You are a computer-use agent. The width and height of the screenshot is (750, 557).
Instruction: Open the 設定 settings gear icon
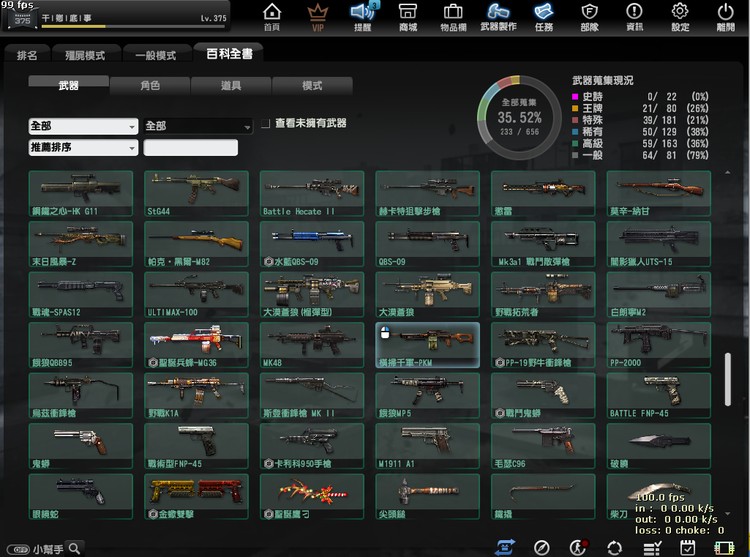pyautogui.click(x=680, y=17)
